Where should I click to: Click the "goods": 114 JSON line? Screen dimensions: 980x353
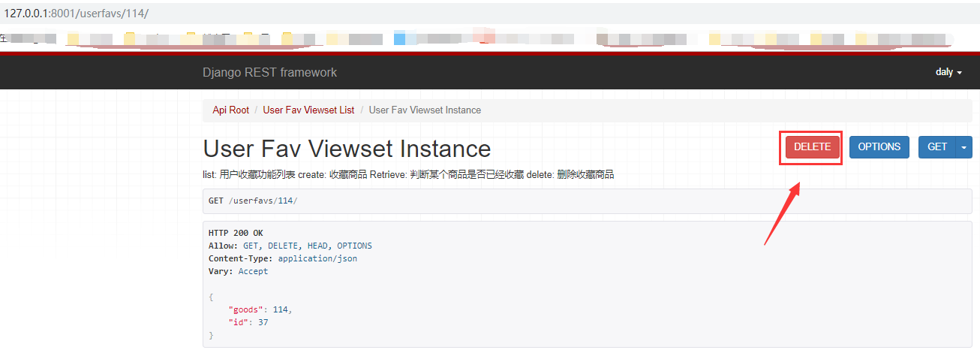pos(260,309)
